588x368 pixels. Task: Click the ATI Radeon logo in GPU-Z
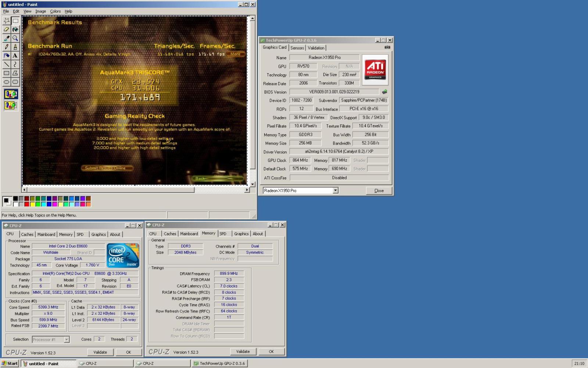point(375,70)
